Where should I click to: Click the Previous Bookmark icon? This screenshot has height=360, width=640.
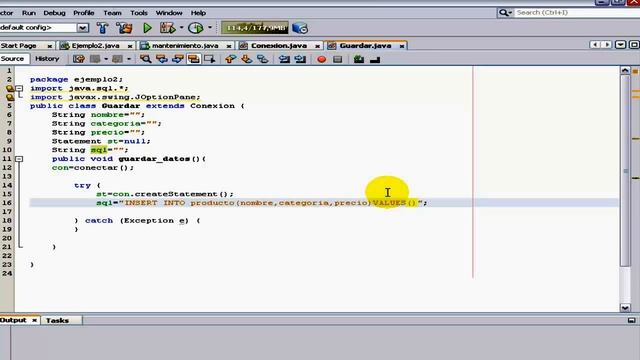[231, 59]
